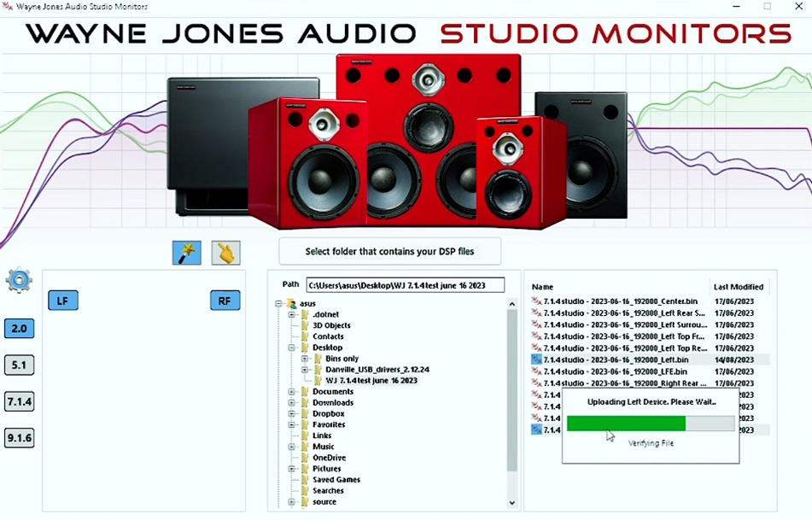
Task: Click the app icon in title bar
Action: 7,6
